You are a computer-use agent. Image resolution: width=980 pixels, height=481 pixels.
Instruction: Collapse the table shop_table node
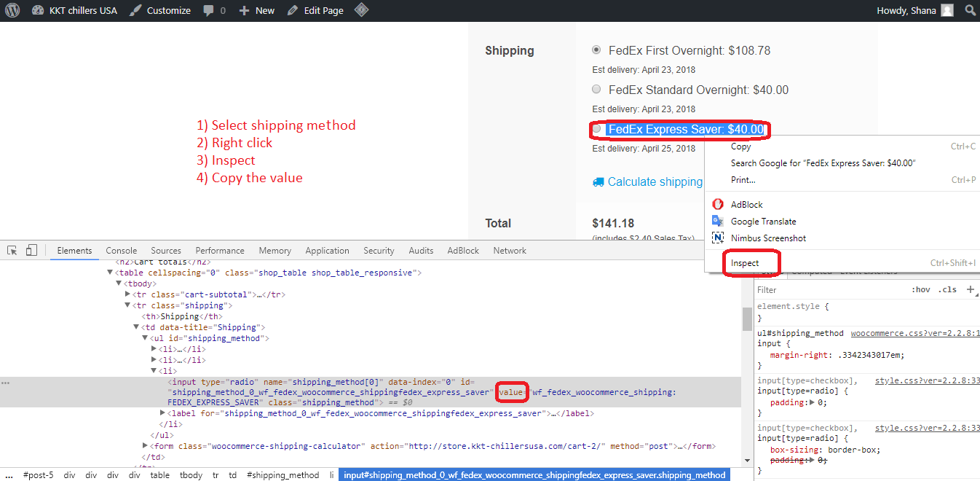111,273
